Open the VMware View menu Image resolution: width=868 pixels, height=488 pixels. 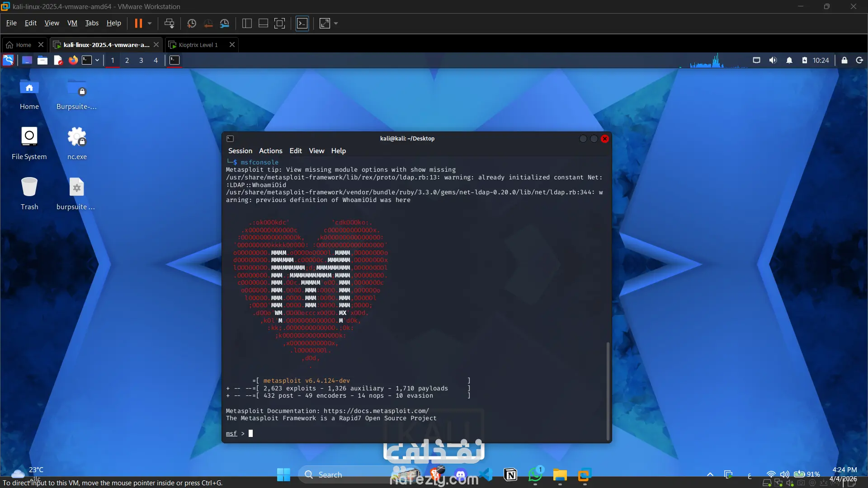point(52,23)
